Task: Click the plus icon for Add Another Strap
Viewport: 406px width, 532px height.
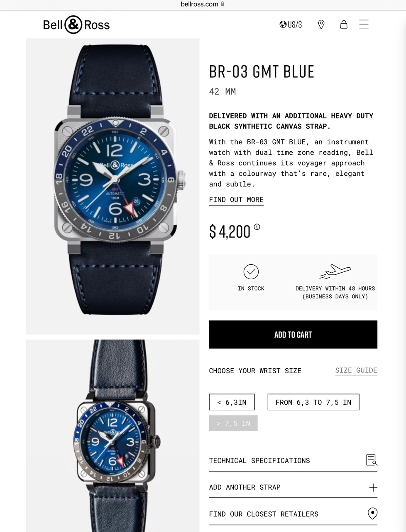Action: pos(373,488)
